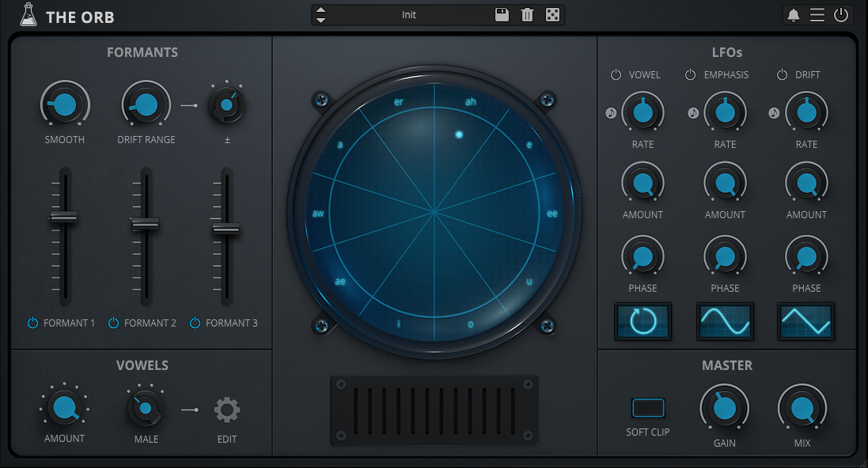Disable Formant 1 power toggle
868x468 pixels.
(x=33, y=323)
